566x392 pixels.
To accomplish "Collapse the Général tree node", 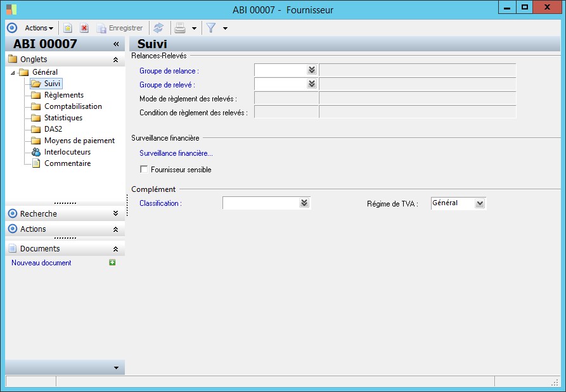I will pyautogui.click(x=13, y=72).
